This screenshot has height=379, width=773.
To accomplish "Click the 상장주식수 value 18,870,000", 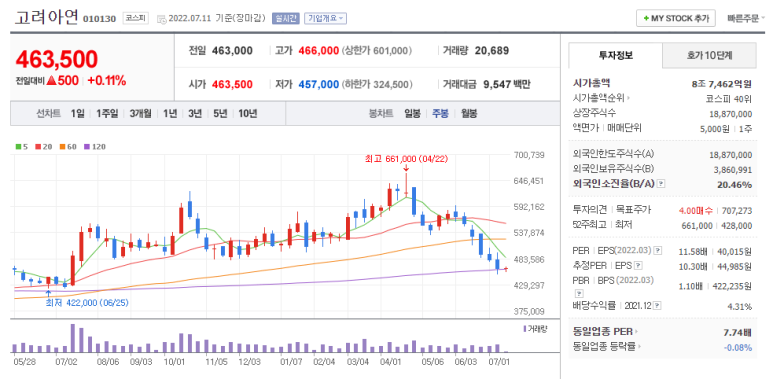I will coord(731,114).
